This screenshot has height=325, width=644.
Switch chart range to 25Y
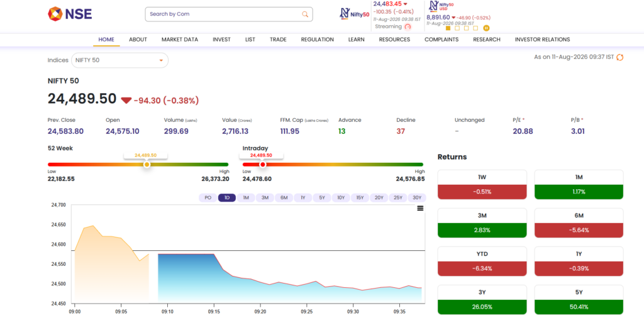coord(398,198)
